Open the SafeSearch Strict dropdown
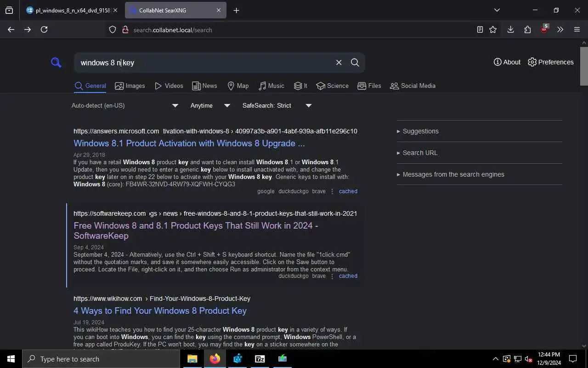The height and width of the screenshot is (368, 588). 277,105
